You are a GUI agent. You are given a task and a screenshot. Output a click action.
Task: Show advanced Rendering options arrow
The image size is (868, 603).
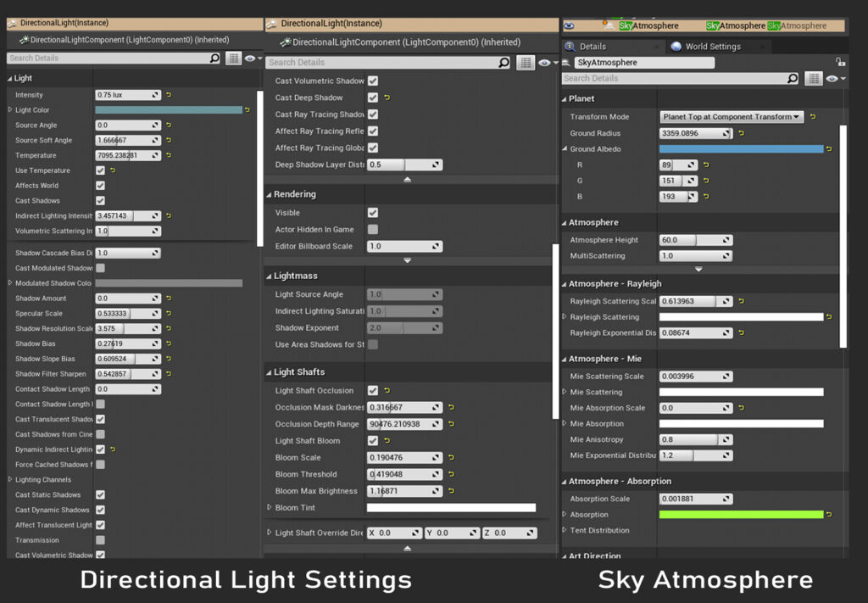(408, 260)
